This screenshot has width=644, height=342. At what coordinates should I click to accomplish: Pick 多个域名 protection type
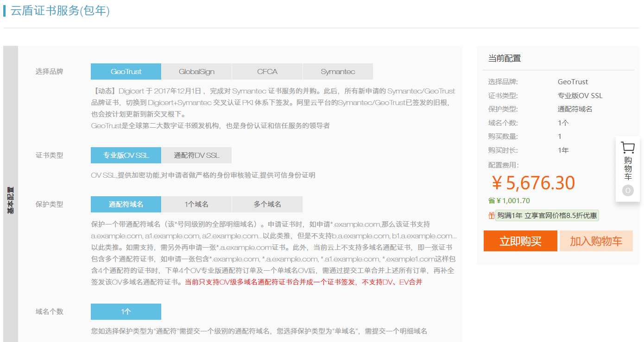267,204
